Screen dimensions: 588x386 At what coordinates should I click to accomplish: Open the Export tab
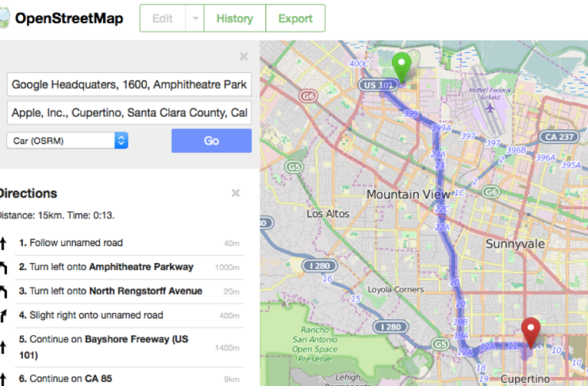coord(295,18)
